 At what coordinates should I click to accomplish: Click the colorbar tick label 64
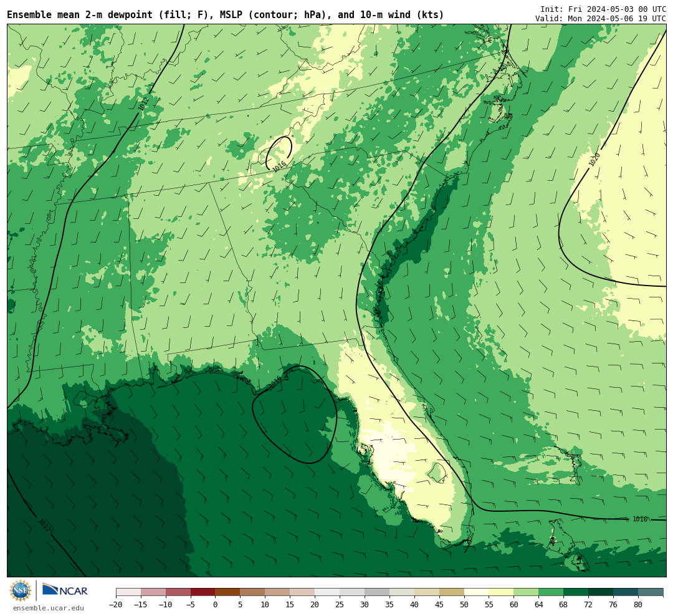pos(539,605)
